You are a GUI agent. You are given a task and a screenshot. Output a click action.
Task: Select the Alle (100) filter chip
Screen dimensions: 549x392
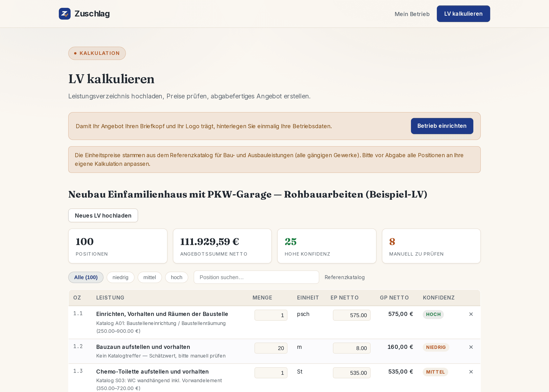coord(86,277)
